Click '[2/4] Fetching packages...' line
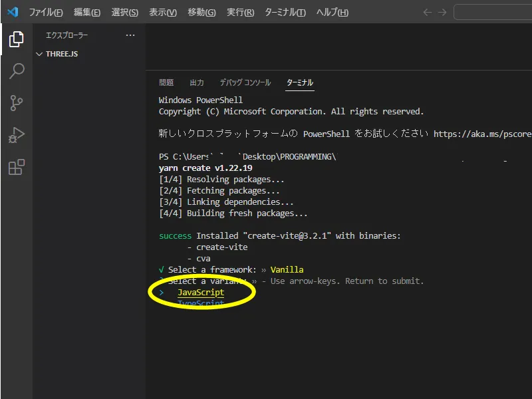 [219, 191]
